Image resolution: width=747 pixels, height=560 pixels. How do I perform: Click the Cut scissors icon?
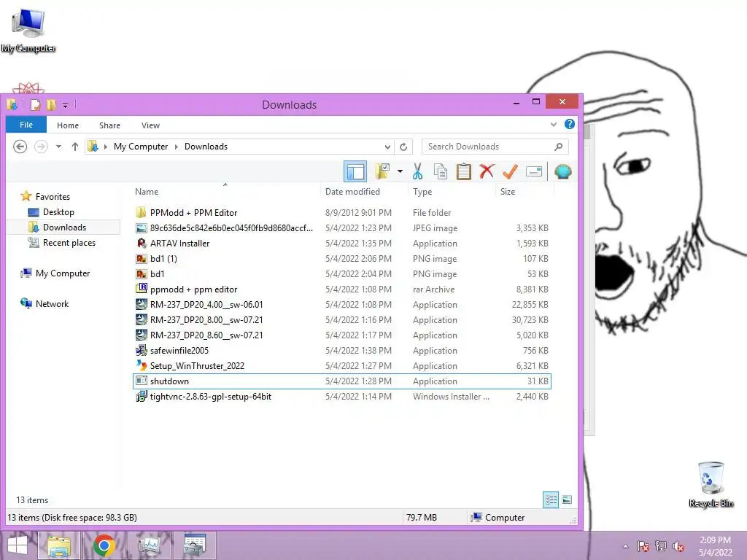417,171
